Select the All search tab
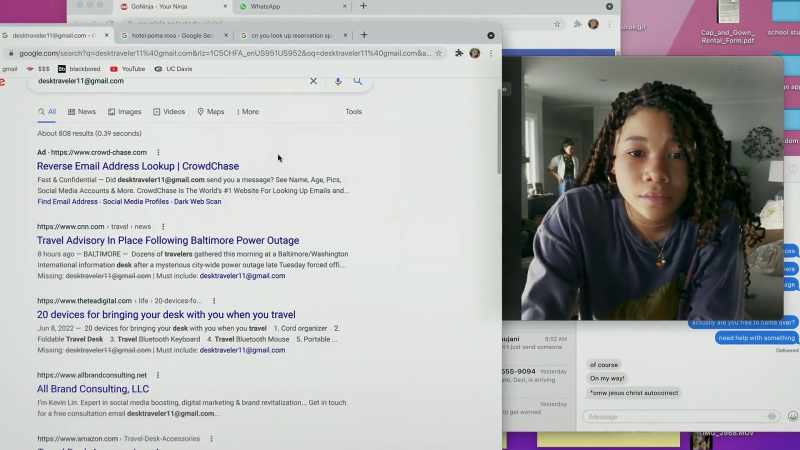Viewport: 800px width, 450px height. coord(46,112)
